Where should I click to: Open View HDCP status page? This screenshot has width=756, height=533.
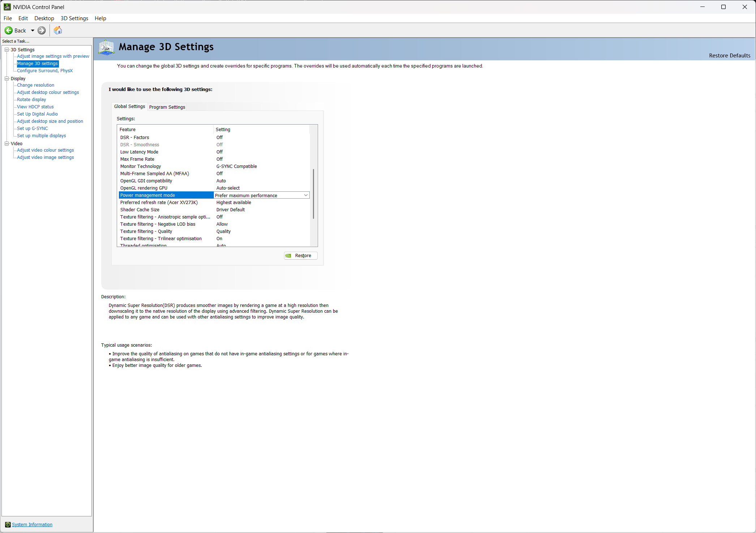coord(35,107)
